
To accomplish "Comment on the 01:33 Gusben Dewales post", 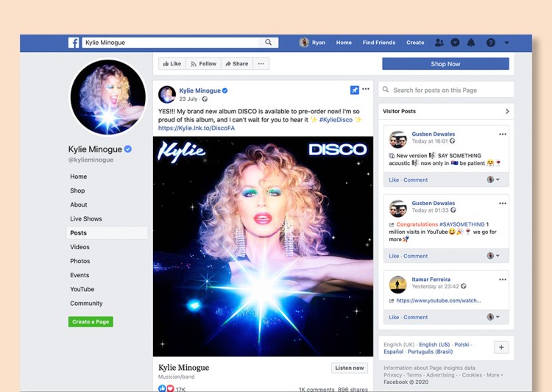I will click(x=415, y=256).
